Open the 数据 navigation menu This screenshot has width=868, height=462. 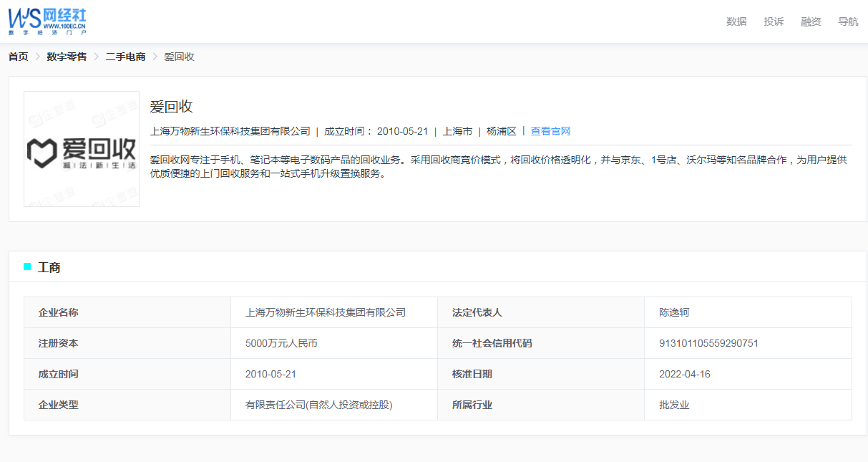[736, 21]
